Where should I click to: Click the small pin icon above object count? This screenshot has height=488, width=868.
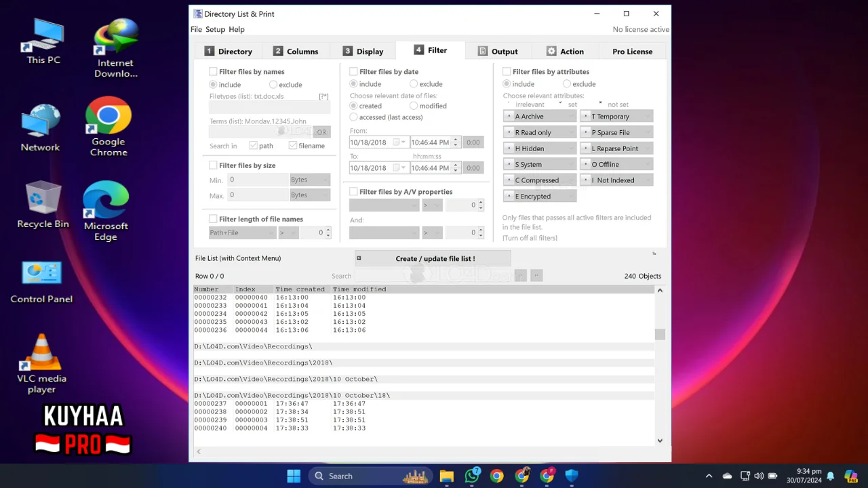[654, 254]
